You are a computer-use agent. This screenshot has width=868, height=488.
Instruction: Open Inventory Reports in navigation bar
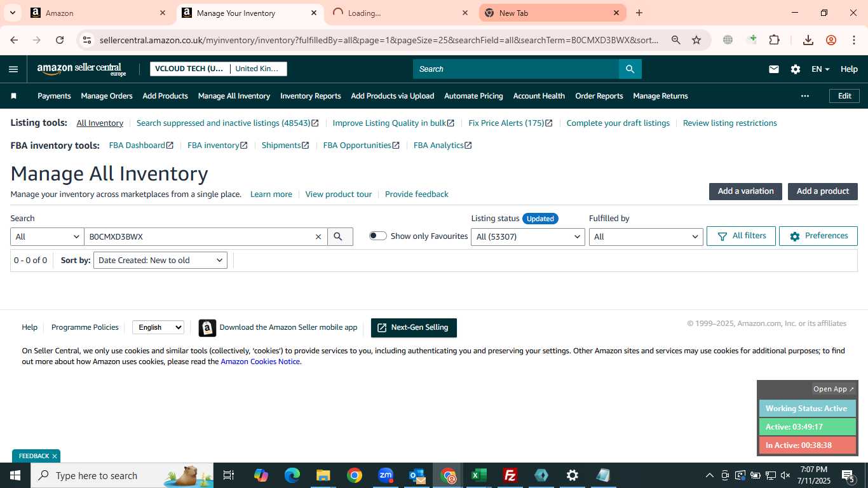(x=311, y=96)
